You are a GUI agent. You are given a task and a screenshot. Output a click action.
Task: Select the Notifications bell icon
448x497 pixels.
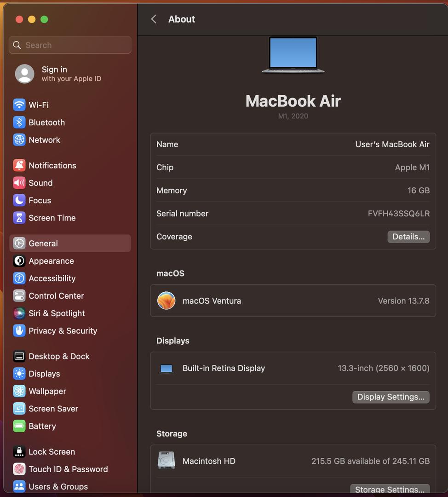tap(19, 165)
